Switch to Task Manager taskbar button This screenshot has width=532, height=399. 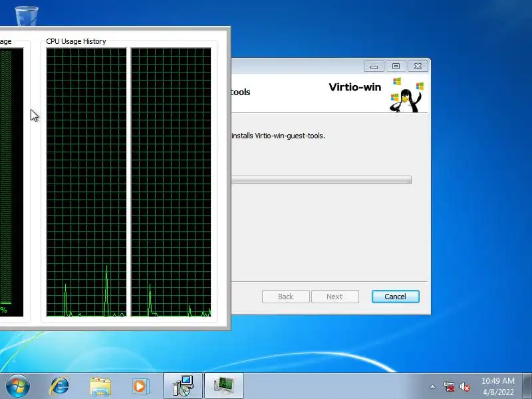pos(224,386)
